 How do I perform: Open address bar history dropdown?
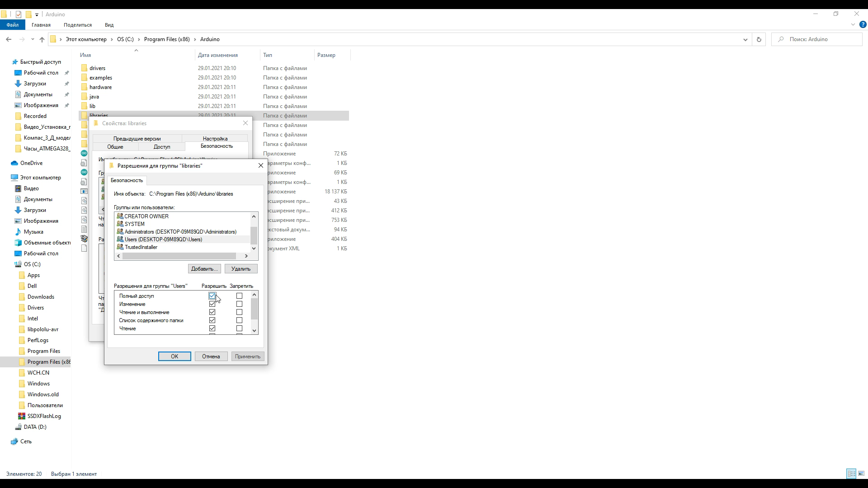pyautogui.click(x=745, y=40)
